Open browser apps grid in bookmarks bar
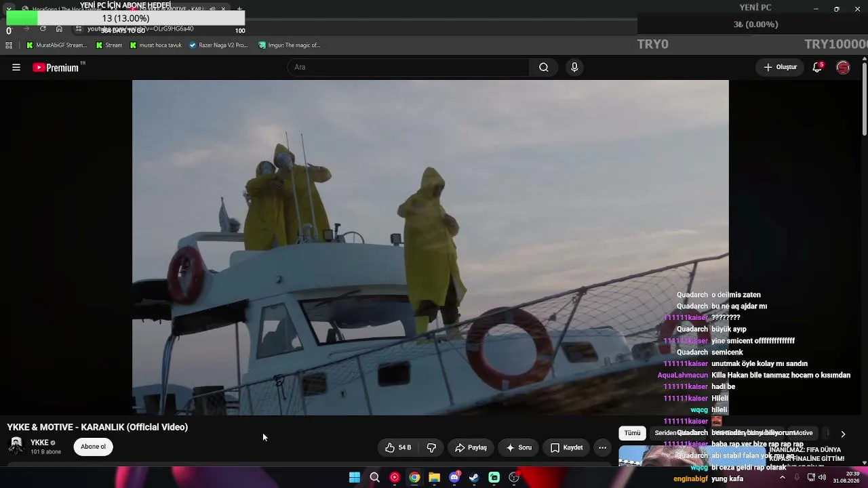Screen dimensions: 868x488 pyautogui.click(x=9, y=45)
